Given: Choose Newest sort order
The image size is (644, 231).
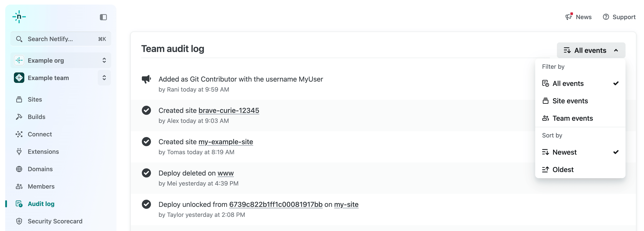Looking at the screenshot, I should click(564, 152).
